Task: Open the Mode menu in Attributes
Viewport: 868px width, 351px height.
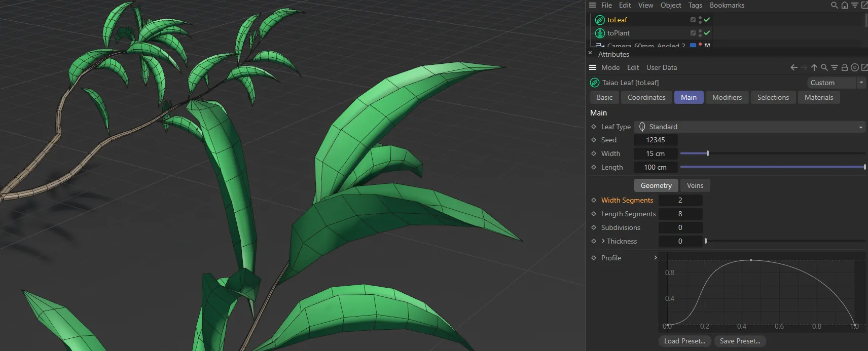Action: (610, 67)
